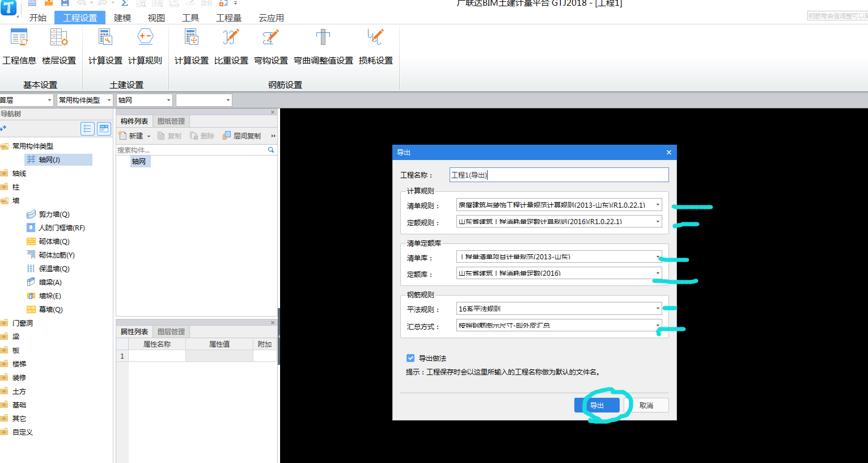
Task: Switch navigation tree to panel view icon
Action: click(104, 129)
